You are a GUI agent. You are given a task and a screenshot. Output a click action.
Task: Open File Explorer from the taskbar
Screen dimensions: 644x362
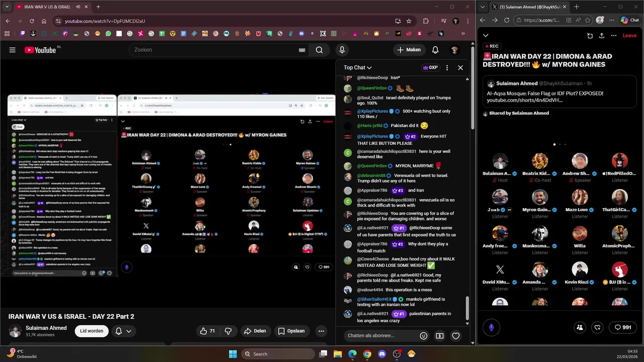coord(338,354)
